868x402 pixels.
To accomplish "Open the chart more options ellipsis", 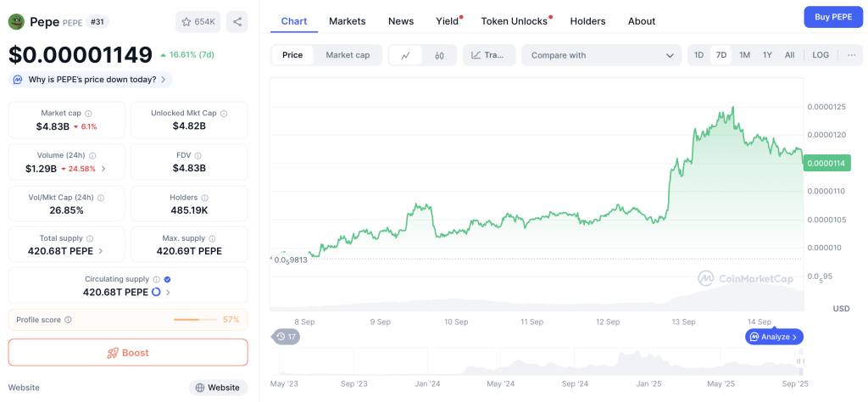I will pos(851,55).
